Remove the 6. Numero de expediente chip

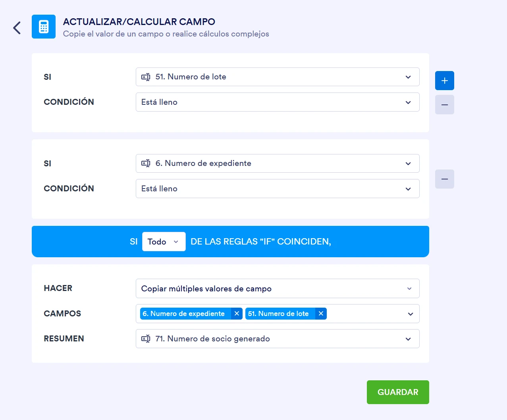[237, 314]
